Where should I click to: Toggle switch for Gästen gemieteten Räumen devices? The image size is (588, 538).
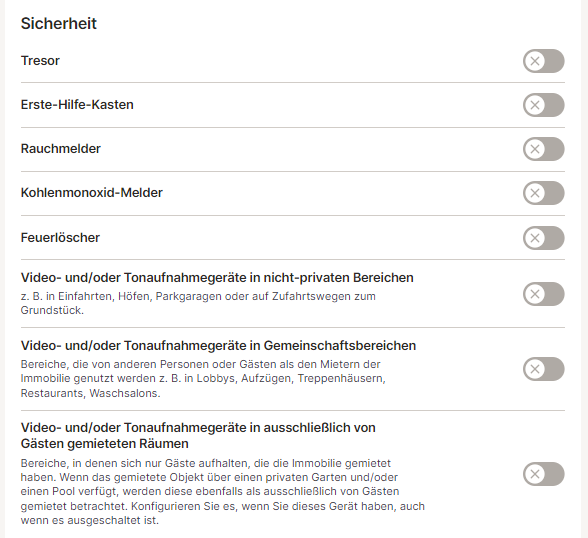click(543, 474)
